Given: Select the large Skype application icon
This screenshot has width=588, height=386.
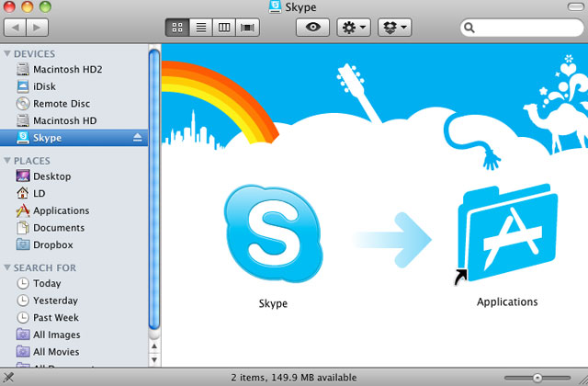Looking at the screenshot, I should 274,234.
